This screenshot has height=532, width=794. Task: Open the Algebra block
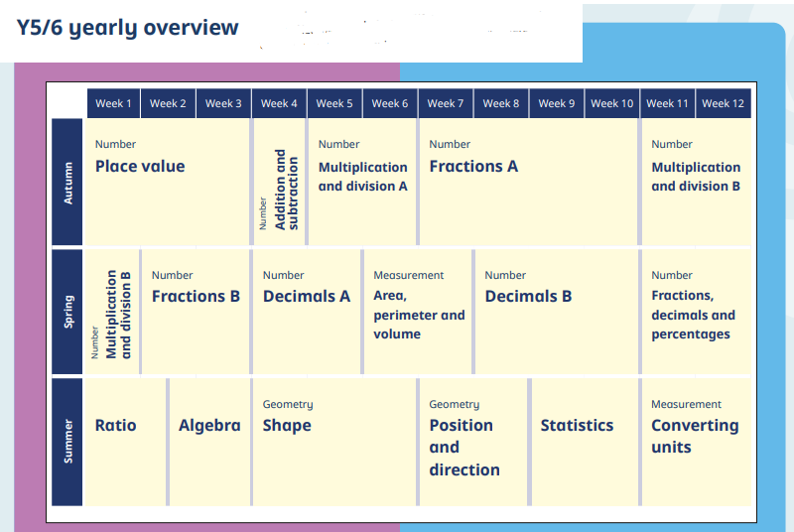(209, 442)
